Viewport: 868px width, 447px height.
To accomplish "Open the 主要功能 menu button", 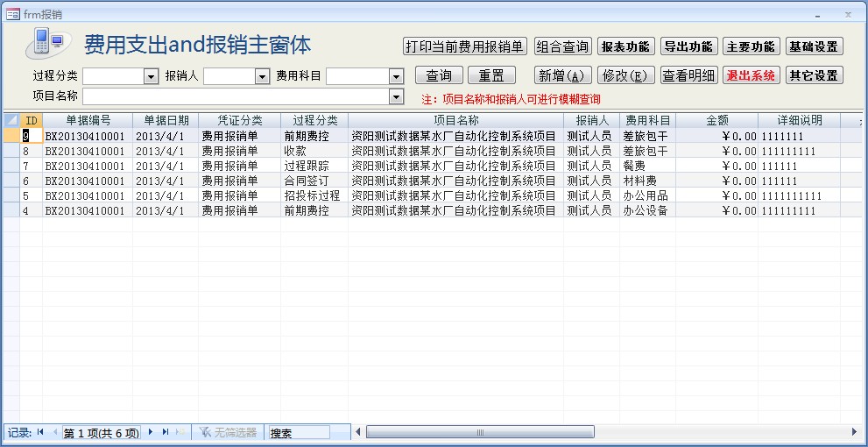I will point(752,46).
